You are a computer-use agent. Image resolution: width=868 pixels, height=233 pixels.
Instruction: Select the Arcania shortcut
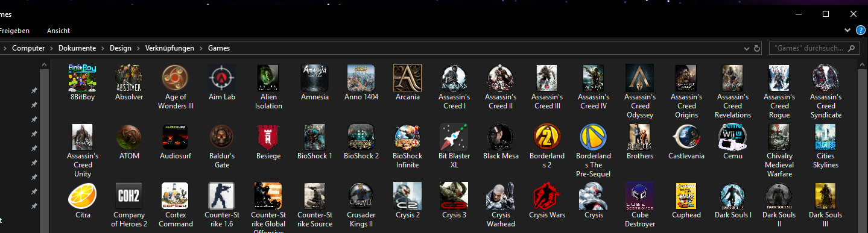[x=408, y=78]
